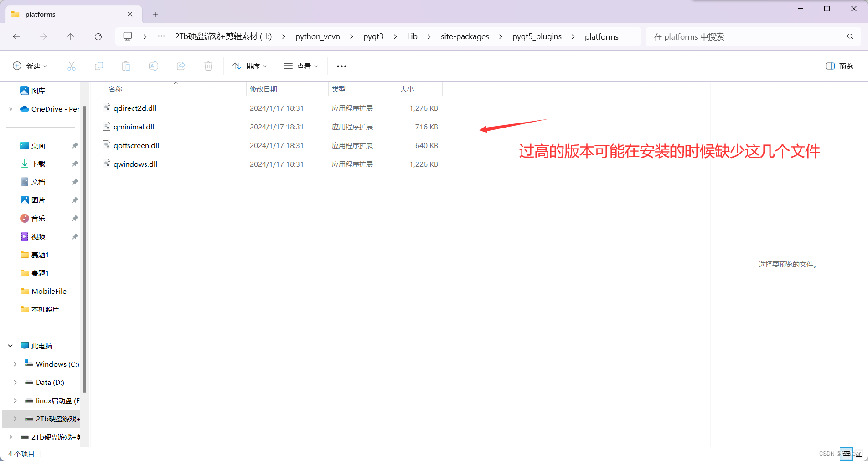
Task: Click the Cut scissors icon
Action: (x=72, y=66)
